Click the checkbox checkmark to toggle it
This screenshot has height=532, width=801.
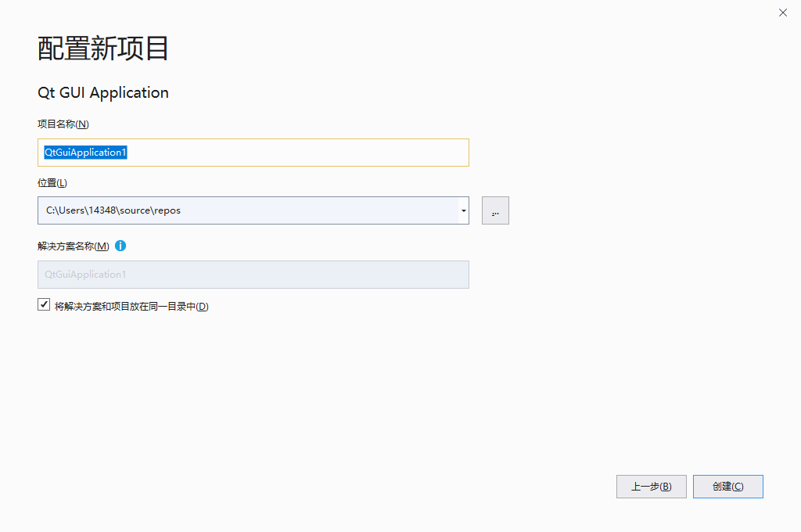(44, 304)
